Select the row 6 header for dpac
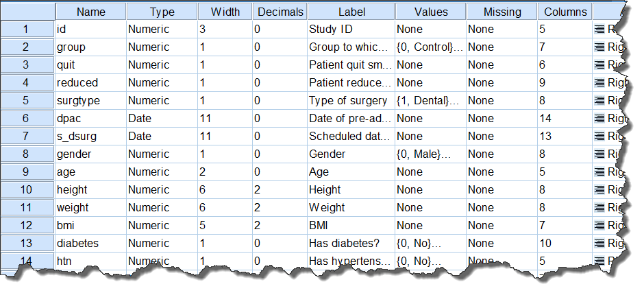This screenshot has height=293, width=644. tap(27, 119)
